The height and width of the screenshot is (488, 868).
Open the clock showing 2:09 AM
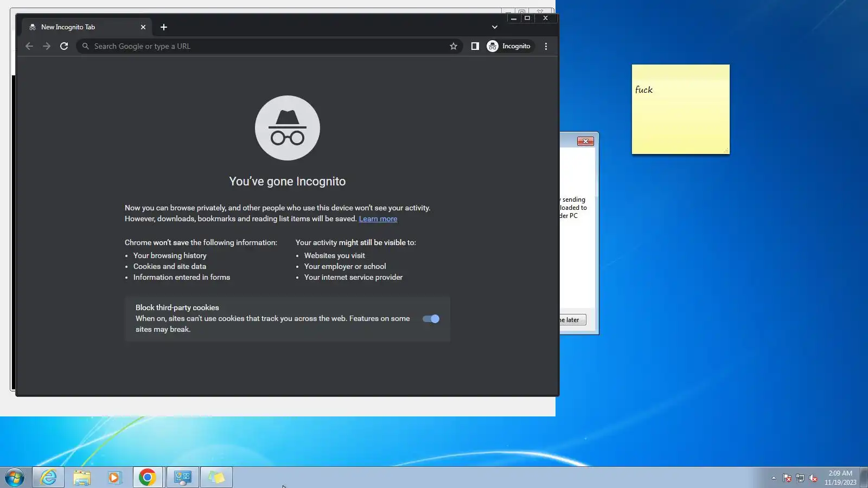tap(840, 478)
